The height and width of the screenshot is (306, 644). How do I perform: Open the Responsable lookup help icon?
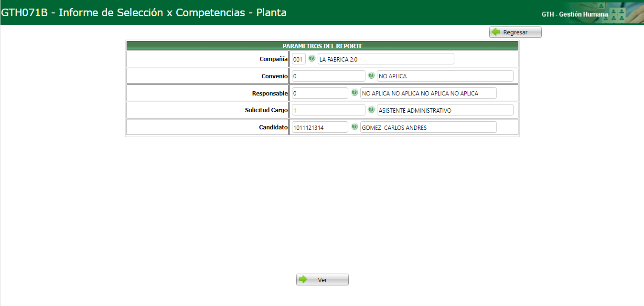tap(354, 93)
